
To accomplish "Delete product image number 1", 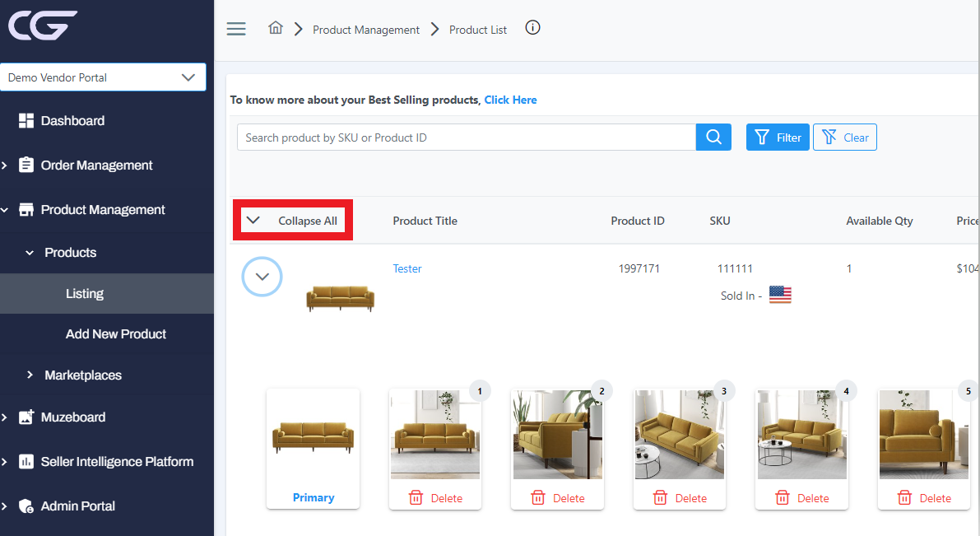I will tap(435, 498).
